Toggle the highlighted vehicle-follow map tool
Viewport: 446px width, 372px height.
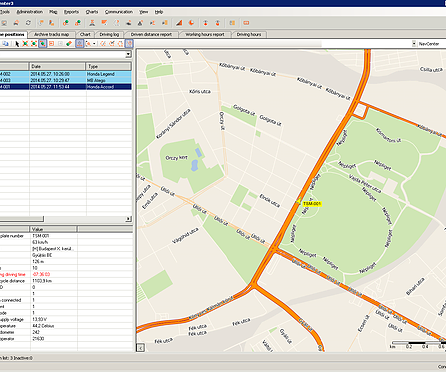[42, 44]
